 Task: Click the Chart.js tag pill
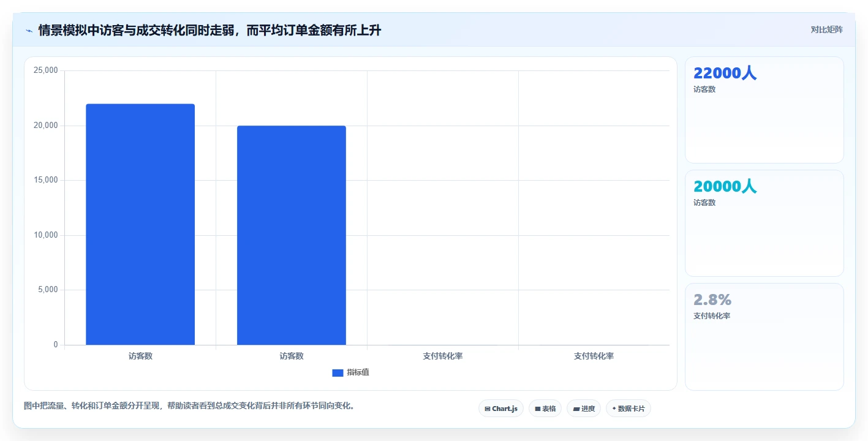click(500, 409)
